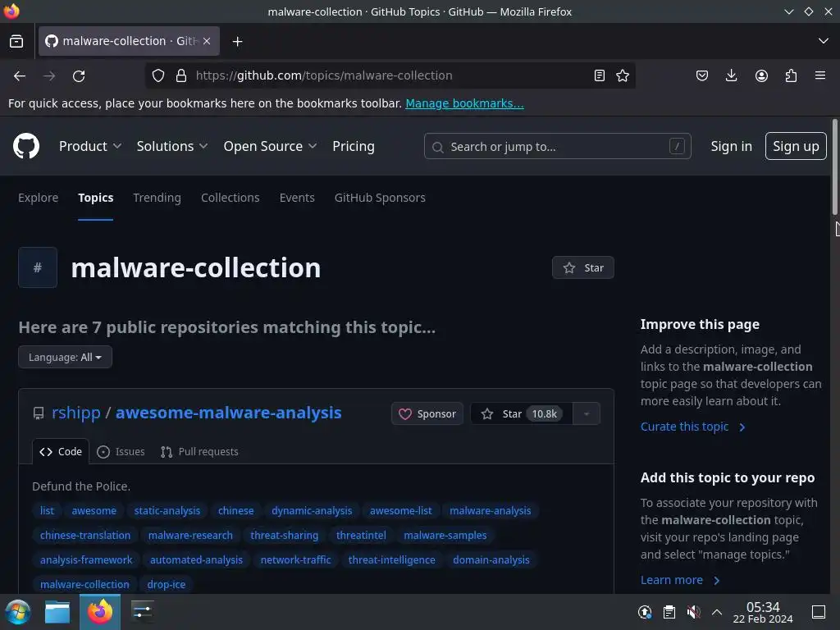
Task: Click the chinese-translation topic tag
Action: [85, 535]
